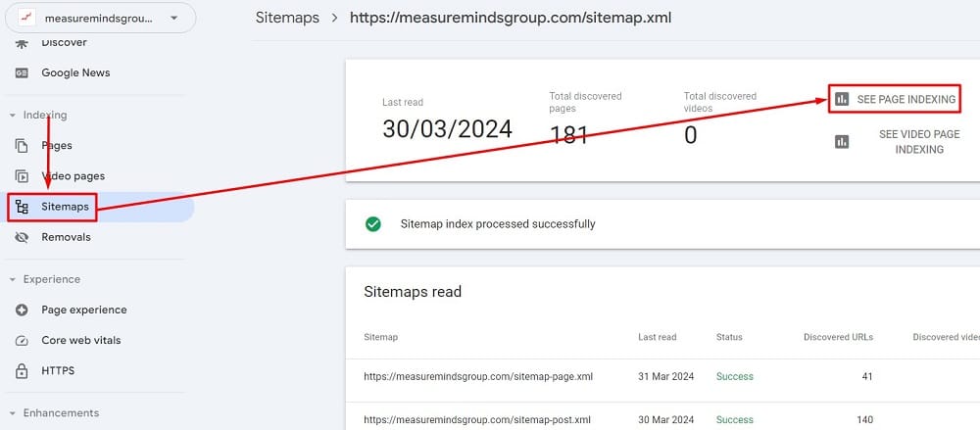The image size is (980, 430).
Task: Open Google News report
Action: (75, 72)
